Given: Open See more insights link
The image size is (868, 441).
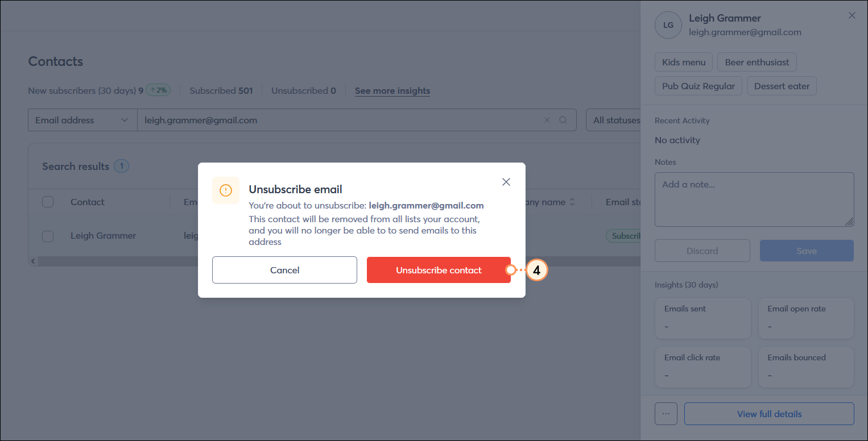Looking at the screenshot, I should [392, 90].
